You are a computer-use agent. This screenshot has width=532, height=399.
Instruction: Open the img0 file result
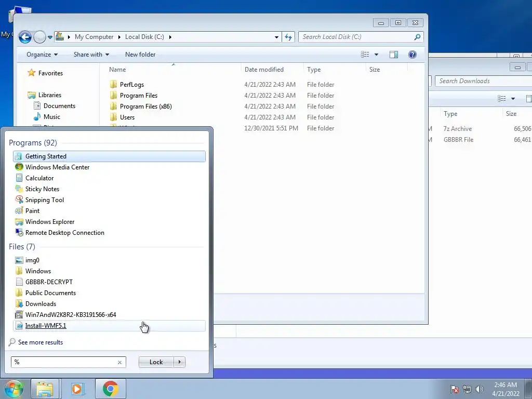coord(109,260)
